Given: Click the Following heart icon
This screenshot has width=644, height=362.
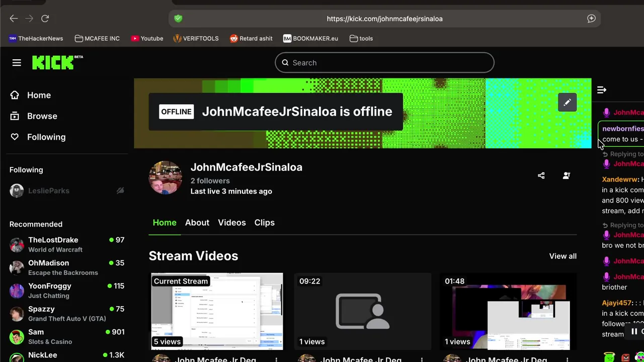Looking at the screenshot, I should pos(15,137).
